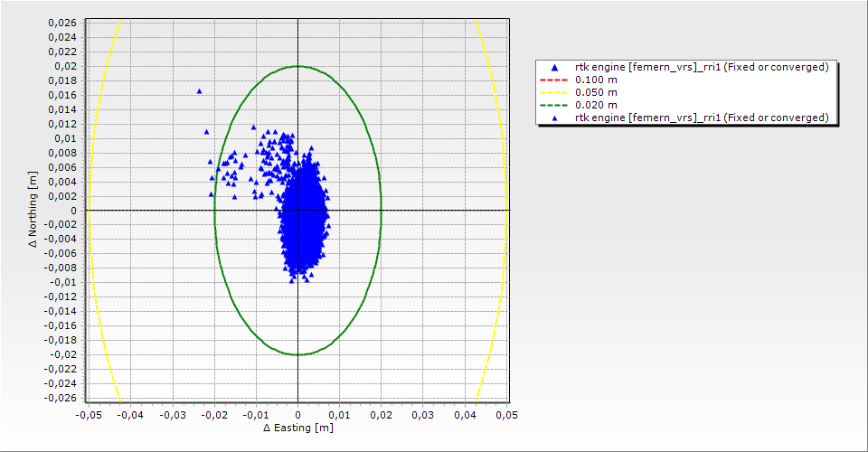Select the yellow dashed line sample in the legend
The image size is (868, 452).
point(554,93)
